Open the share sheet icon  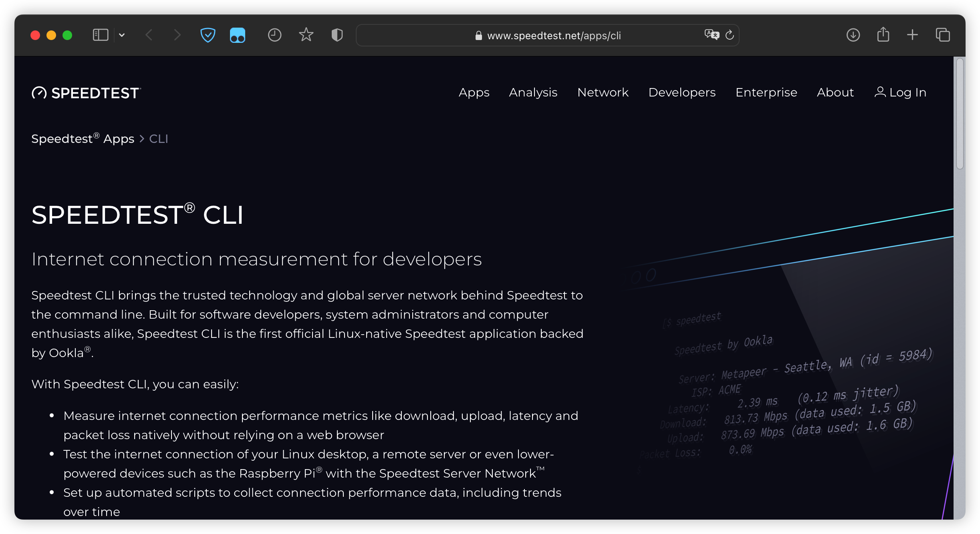[883, 35]
